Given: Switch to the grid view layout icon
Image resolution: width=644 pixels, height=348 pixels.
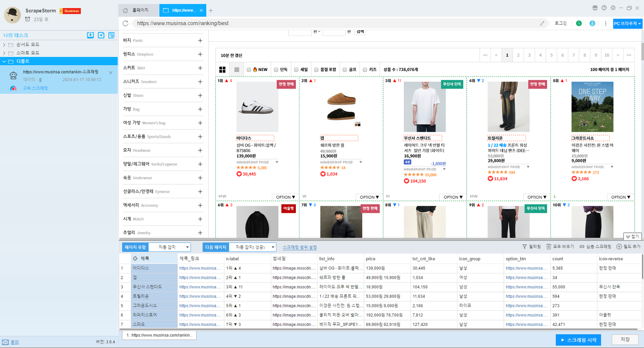Looking at the screenshot, I should coord(222,69).
